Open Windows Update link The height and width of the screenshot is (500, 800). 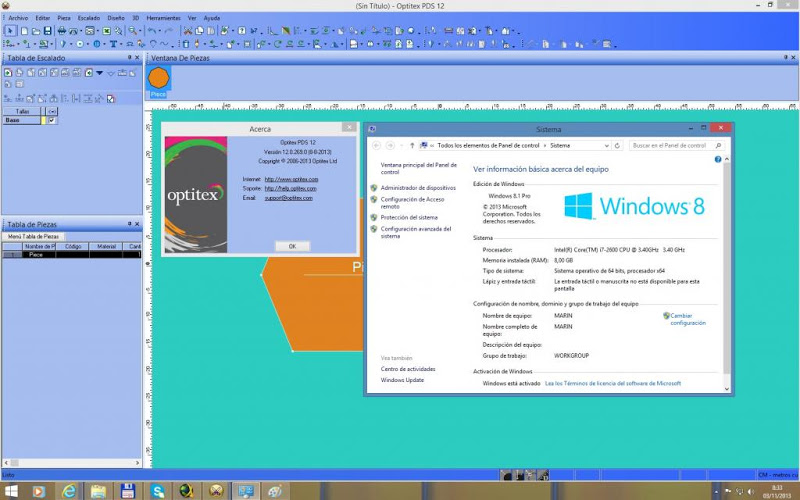(402, 380)
